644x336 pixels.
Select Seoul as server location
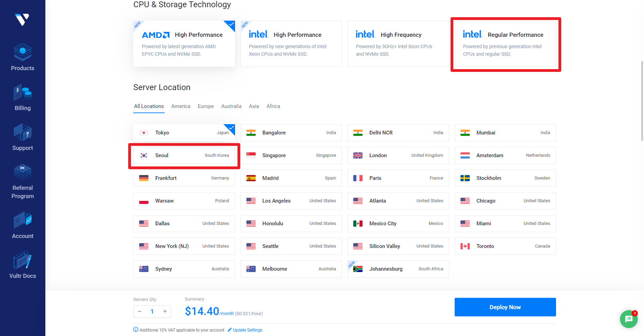click(184, 155)
